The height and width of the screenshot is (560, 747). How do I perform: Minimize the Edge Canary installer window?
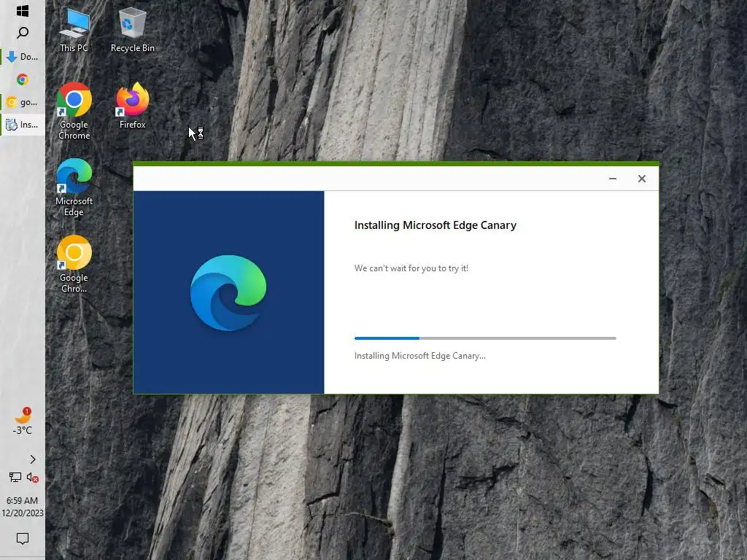pos(613,179)
